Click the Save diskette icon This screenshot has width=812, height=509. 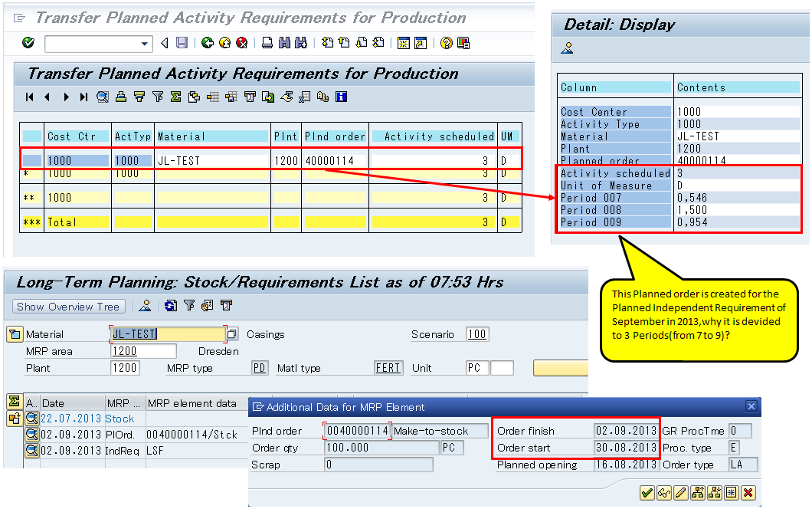pos(182,43)
